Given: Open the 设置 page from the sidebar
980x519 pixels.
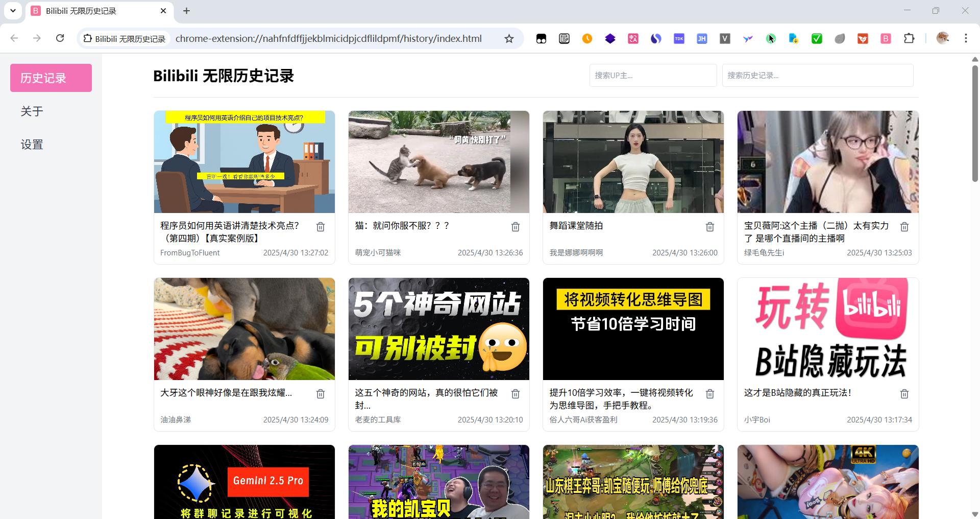Looking at the screenshot, I should [32, 145].
